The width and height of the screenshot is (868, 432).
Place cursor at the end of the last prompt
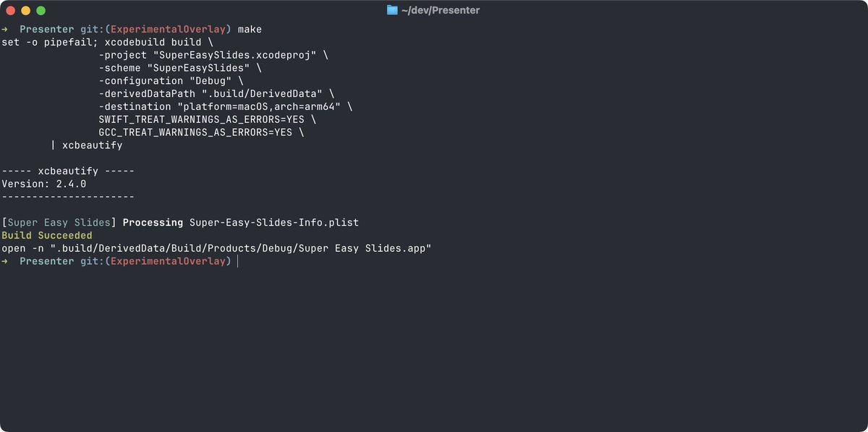click(x=237, y=261)
